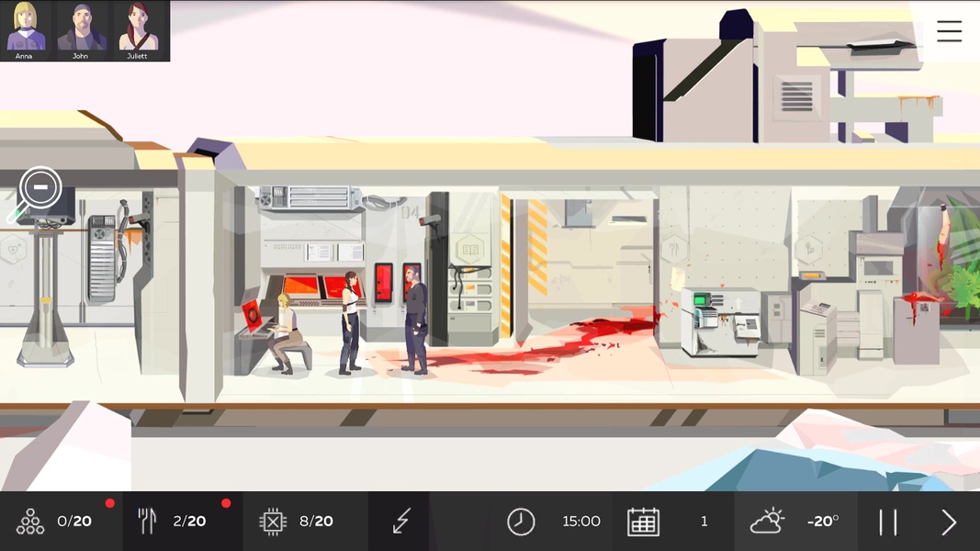The image size is (980, 551).
Task: Click the -20° temperature reading
Action: coord(823,521)
